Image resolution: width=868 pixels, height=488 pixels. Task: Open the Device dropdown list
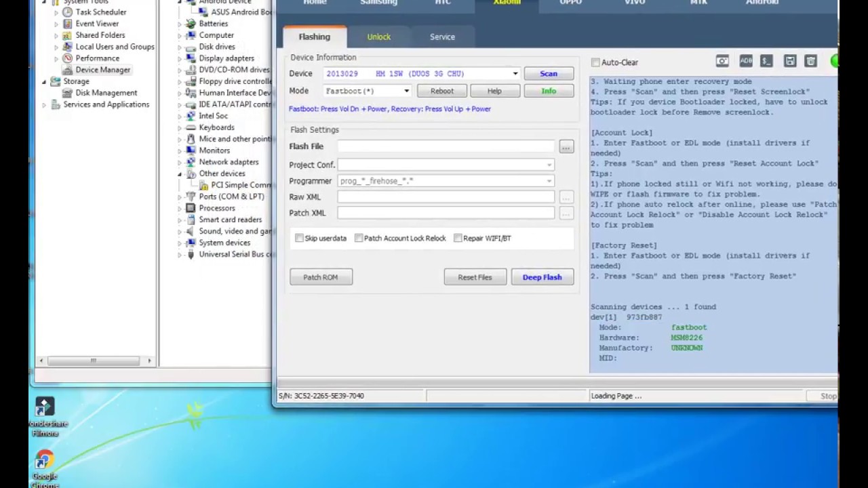(x=515, y=73)
